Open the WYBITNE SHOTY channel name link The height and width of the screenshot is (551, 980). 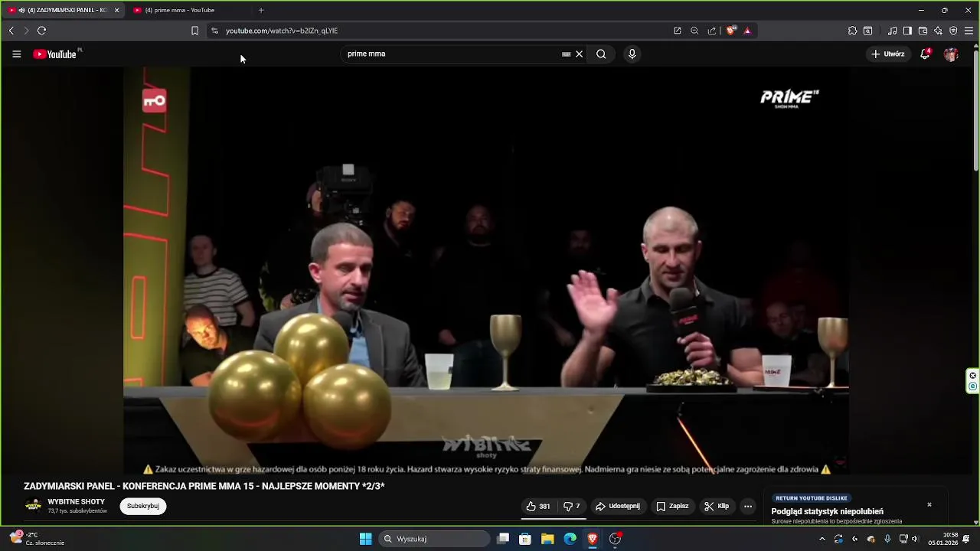tap(77, 502)
